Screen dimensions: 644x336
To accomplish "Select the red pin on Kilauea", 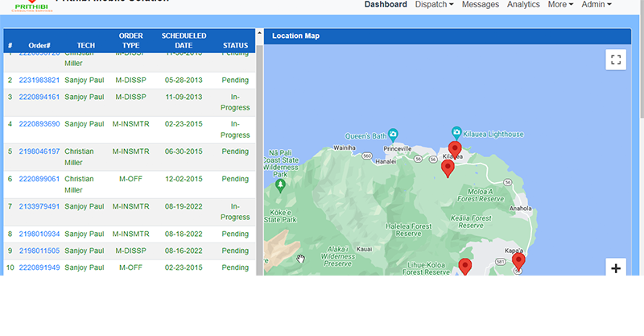I will pyautogui.click(x=455, y=150).
